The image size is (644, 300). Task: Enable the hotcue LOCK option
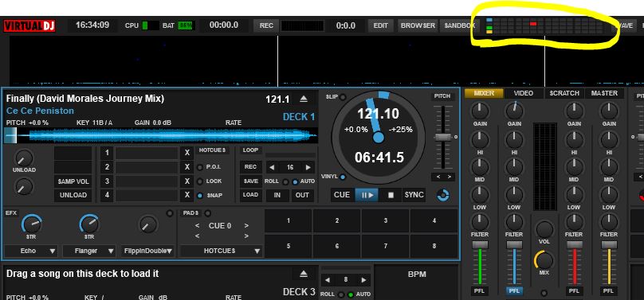click(200, 181)
